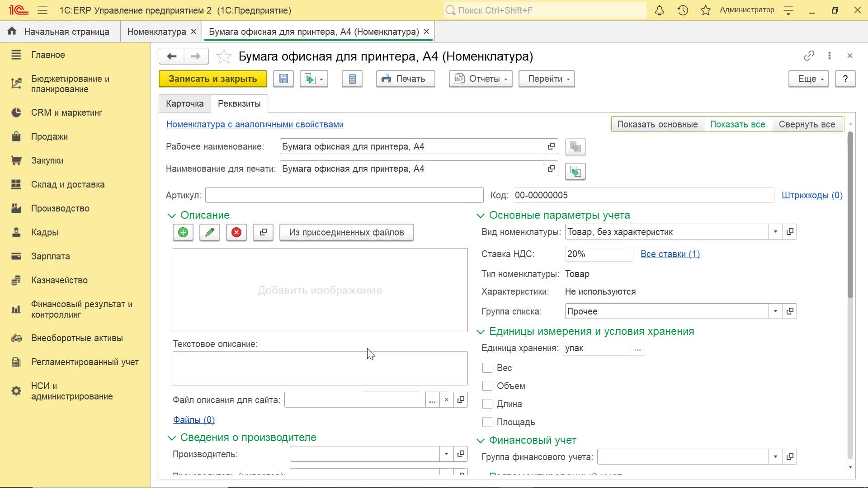The height and width of the screenshot is (488, 868).
Task: Open Еще dropdown menu
Action: tap(809, 79)
